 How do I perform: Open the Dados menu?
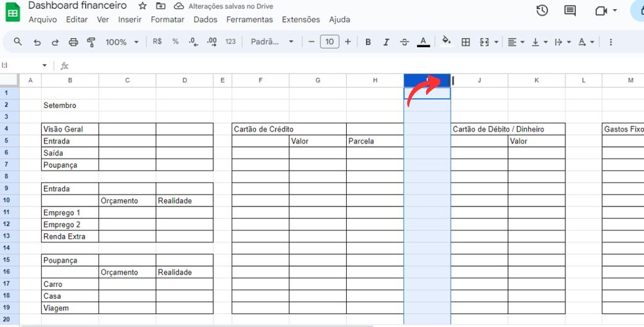coord(206,20)
